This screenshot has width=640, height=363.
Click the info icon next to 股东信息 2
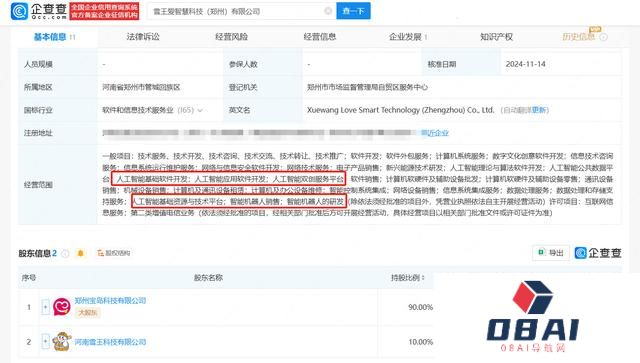[x=65, y=254]
